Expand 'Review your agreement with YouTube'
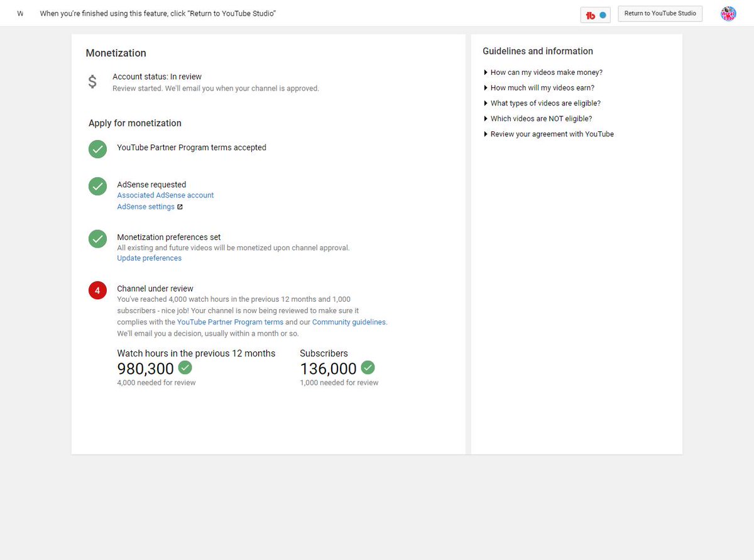This screenshot has width=754, height=560. 548,134
